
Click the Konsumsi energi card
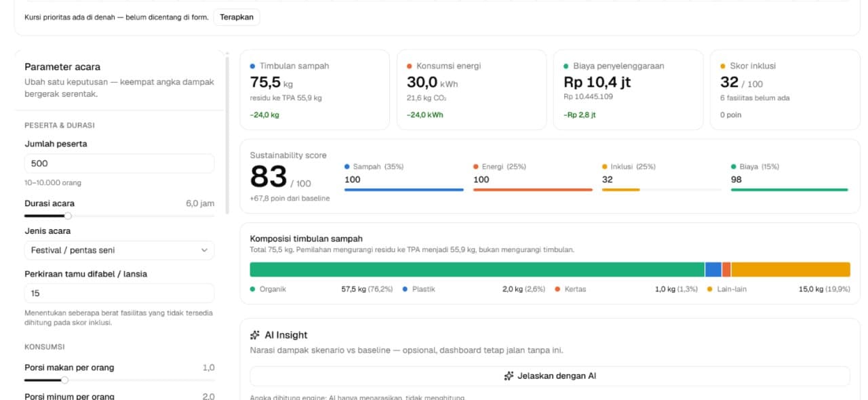(x=471, y=89)
